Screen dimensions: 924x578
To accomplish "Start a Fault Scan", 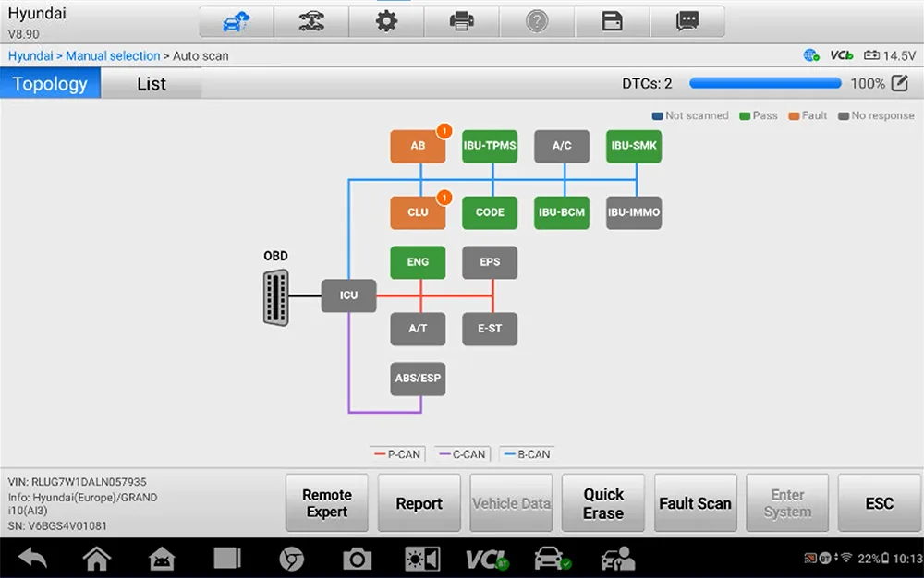I will coord(696,503).
